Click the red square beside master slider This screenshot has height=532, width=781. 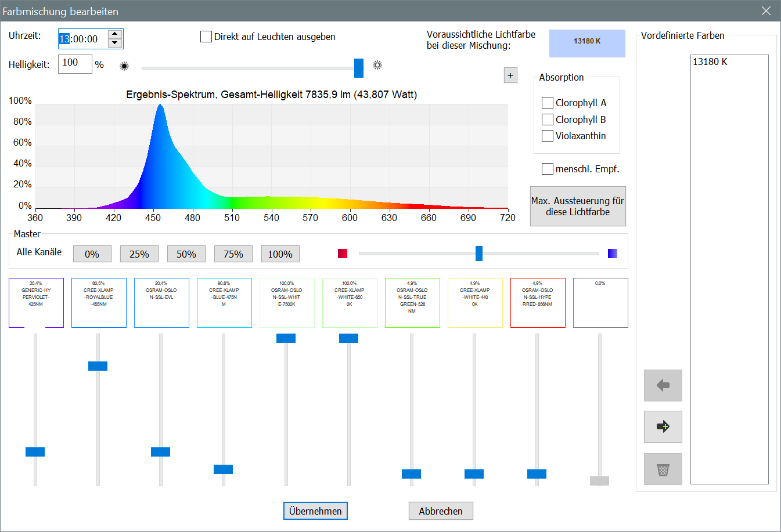pyautogui.click(x=343, y=254)
